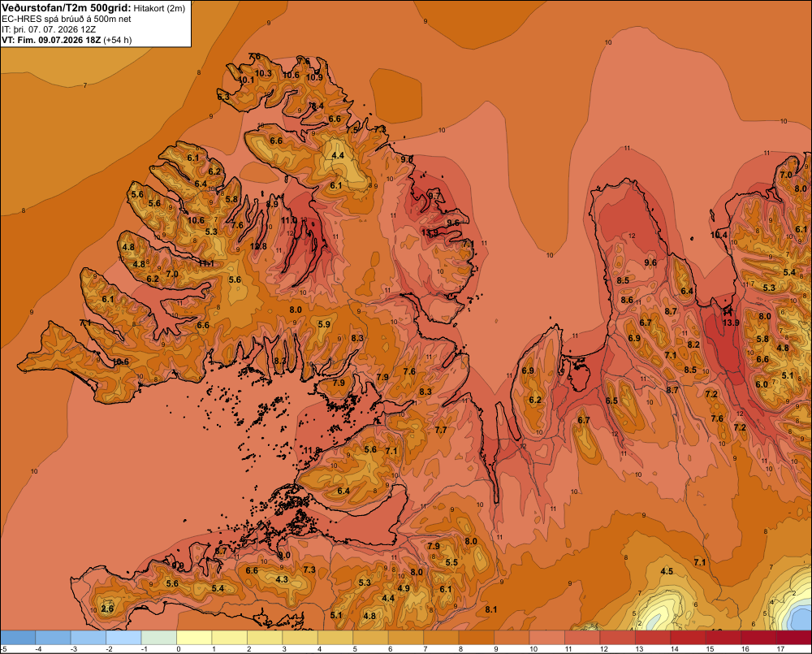Click the 10.3 temperature label in the north
This screenshot has width=812, height=654.
point(263,74)
